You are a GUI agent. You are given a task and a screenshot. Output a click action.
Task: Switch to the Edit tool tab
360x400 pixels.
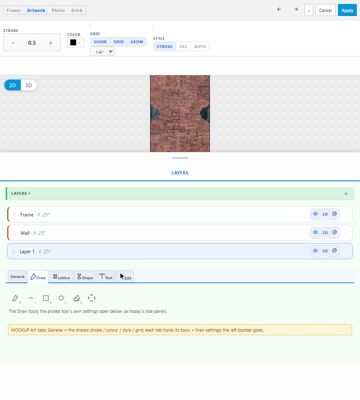point(125,277)
